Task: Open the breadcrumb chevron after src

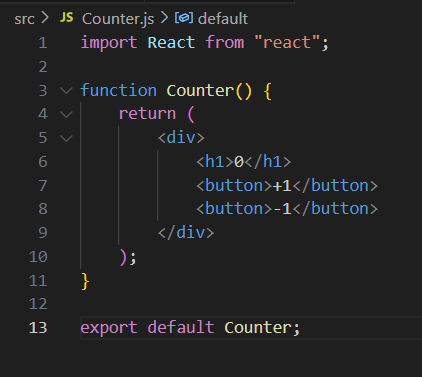Action: point(45,18)
